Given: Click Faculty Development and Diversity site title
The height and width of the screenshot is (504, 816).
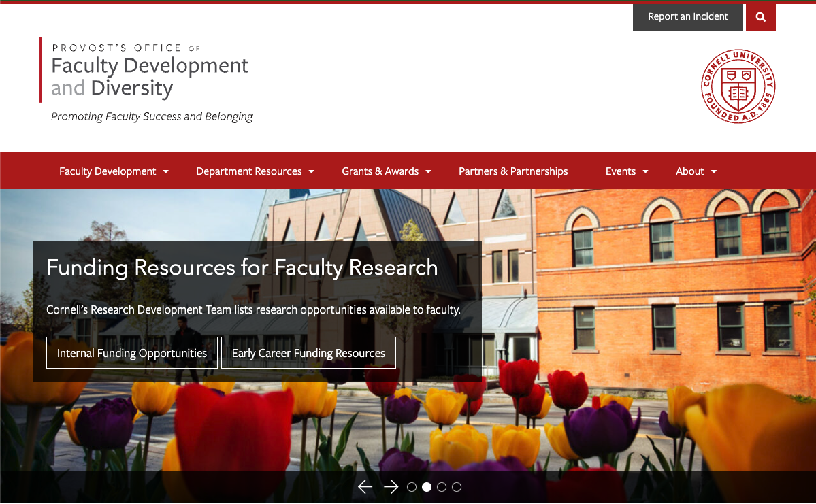Looking at the screenshot, I should tap(149, 76).
